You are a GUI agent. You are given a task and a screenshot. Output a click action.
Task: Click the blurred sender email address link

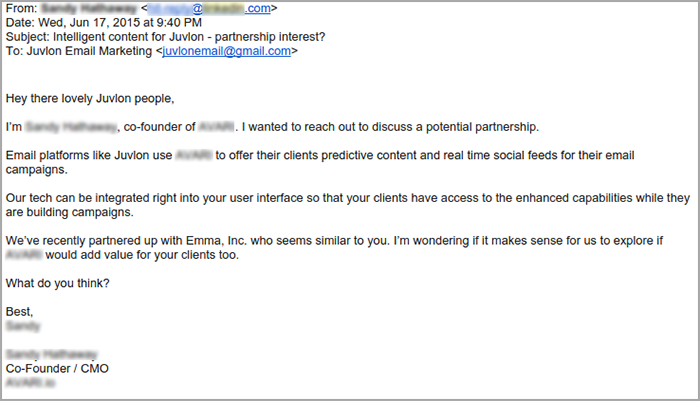point(209,8)
